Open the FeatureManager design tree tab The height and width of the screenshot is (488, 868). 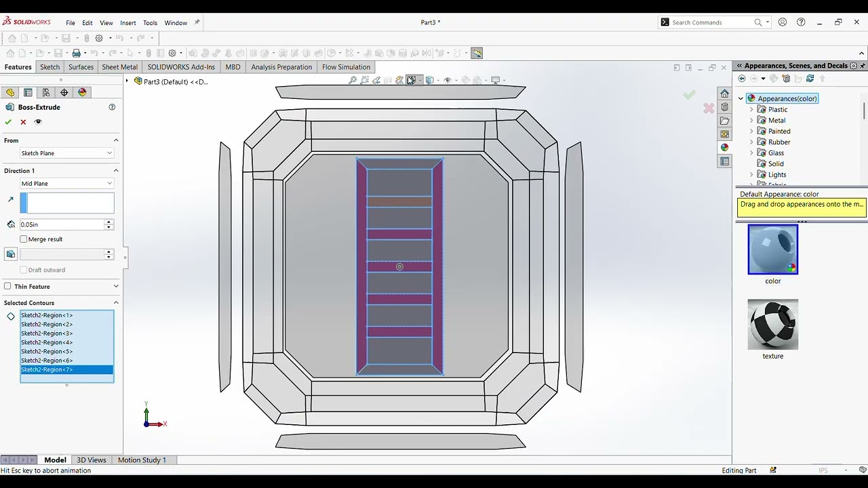click(x=10, y=92)
